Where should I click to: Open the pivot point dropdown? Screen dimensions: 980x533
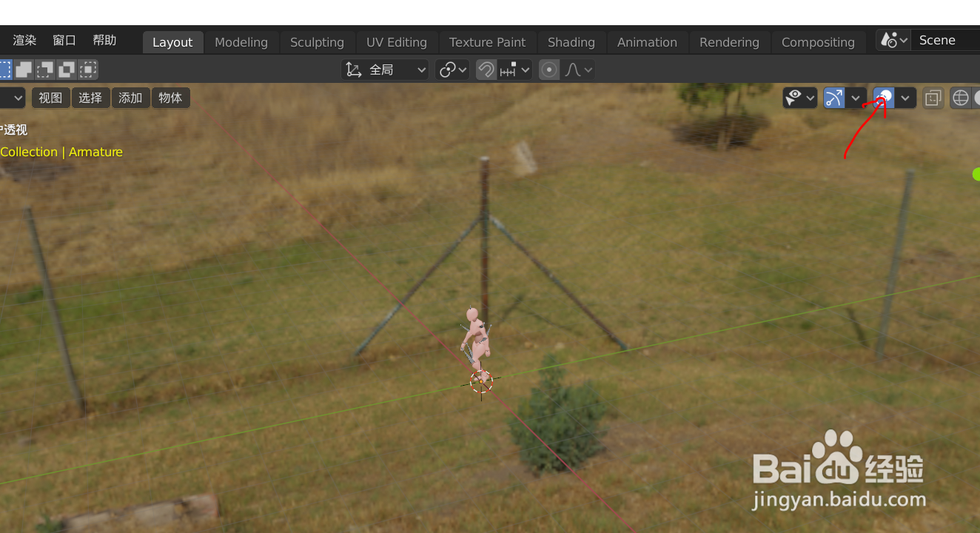coord(452,70)
